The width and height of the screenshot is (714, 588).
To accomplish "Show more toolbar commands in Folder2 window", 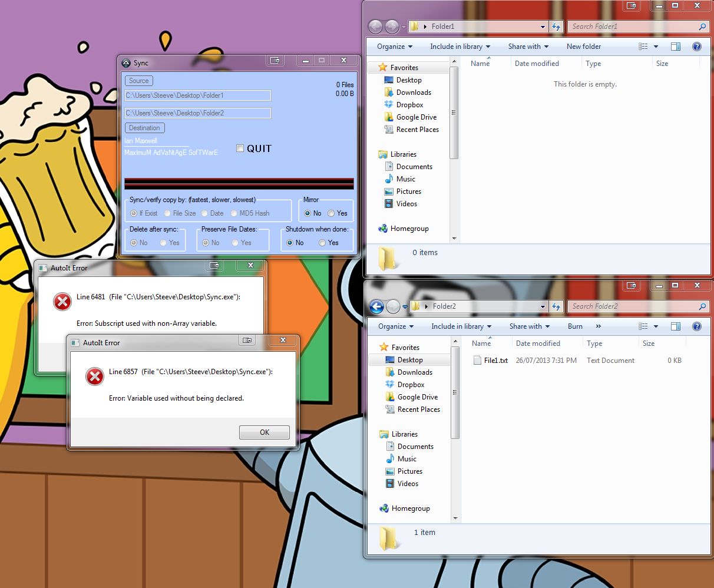I will [x=599, y=326].
